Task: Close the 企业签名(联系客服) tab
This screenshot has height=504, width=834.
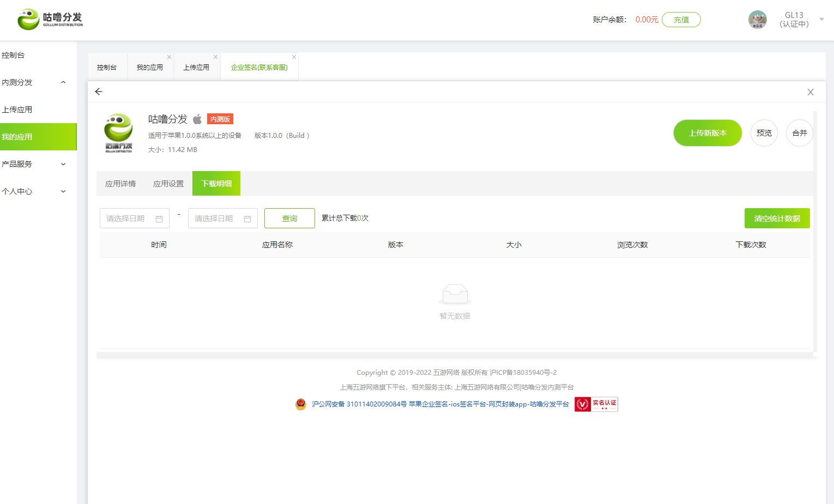Action: (294, 57)
